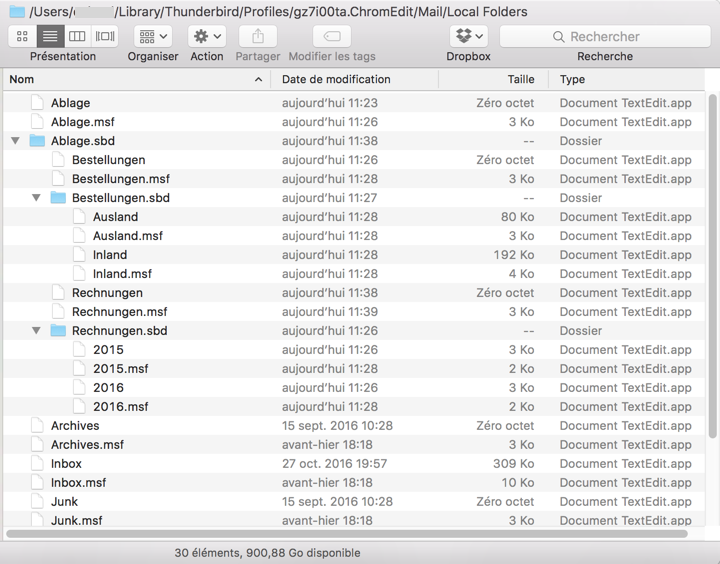Click the horizontal scrollbar thumb

347,534
